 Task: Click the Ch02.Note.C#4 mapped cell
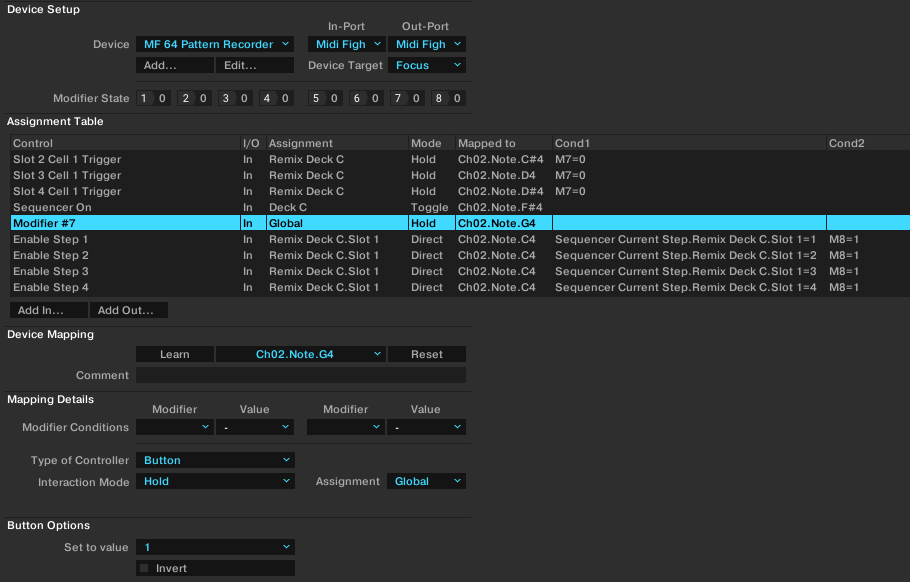click(x=500, y=159)
